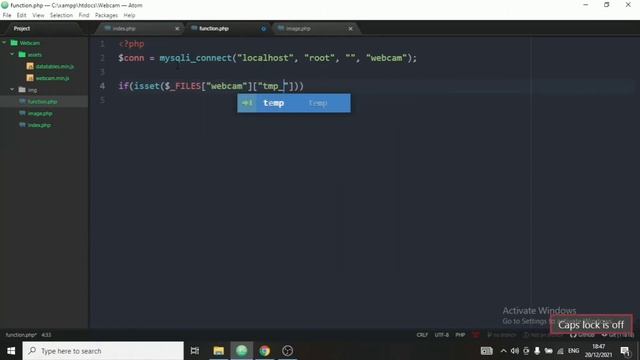Click the $conn variable on line 2
640x360 pixels.
click(x=131, y=58)
